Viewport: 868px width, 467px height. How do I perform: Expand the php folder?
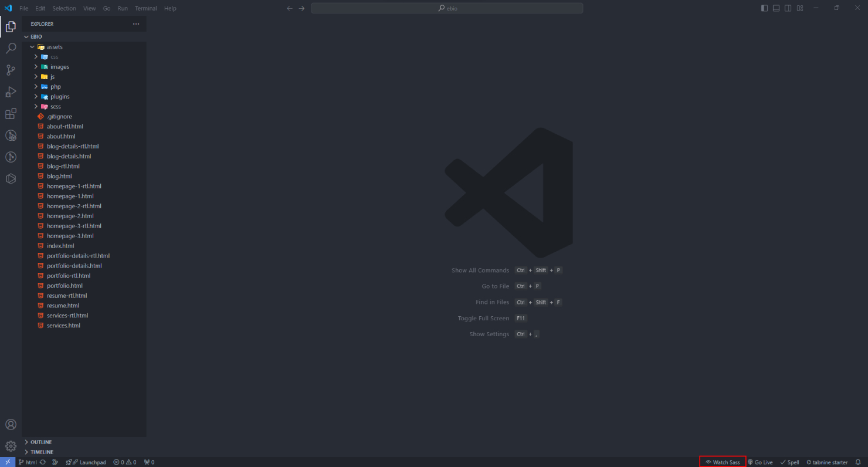coord(84,87)
